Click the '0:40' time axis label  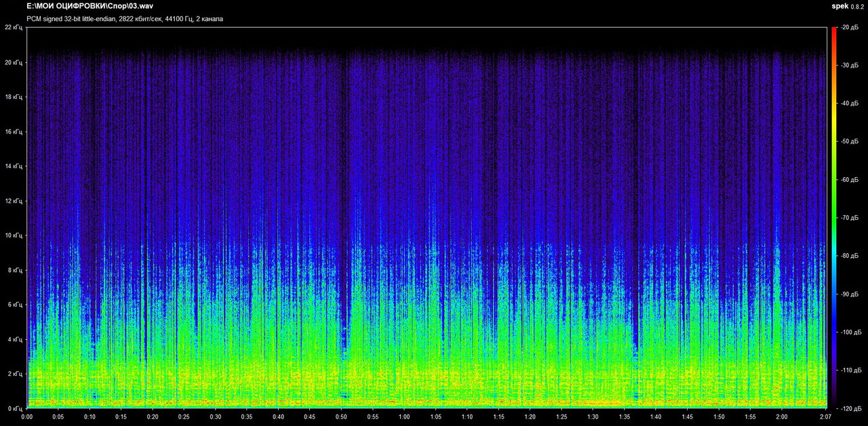(279, 417)
